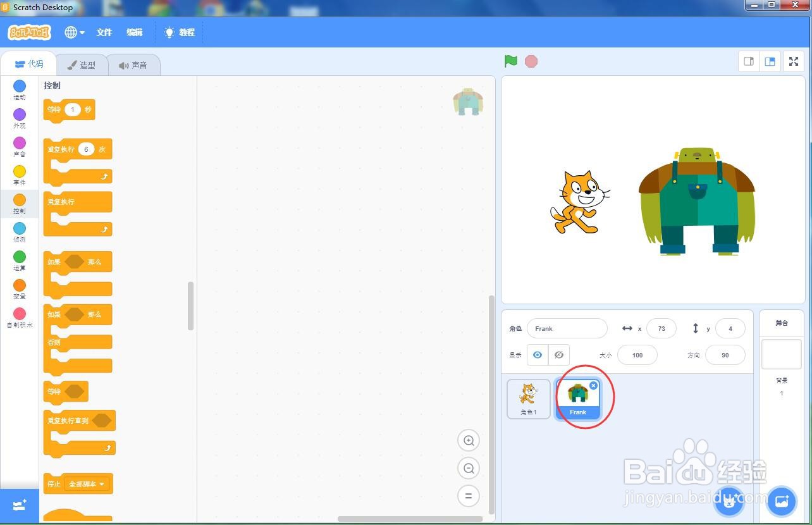This screenshot has width=812, height=525.
Task: Click the stage backdrop thumbnail
Action: pyautogui.click(x=782, y=354)
